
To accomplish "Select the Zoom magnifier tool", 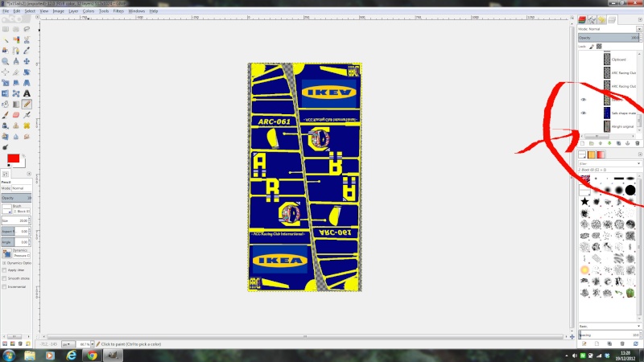I will coord(6,61).
